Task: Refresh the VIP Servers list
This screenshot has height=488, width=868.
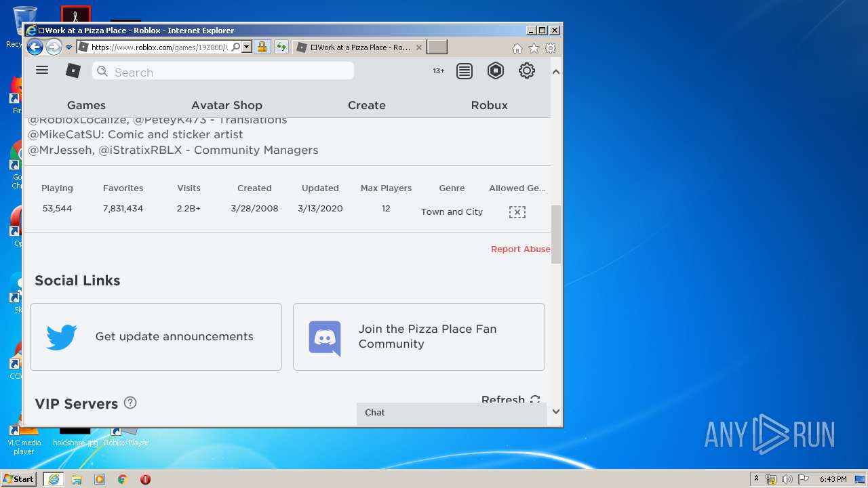Action: [511, 400]
